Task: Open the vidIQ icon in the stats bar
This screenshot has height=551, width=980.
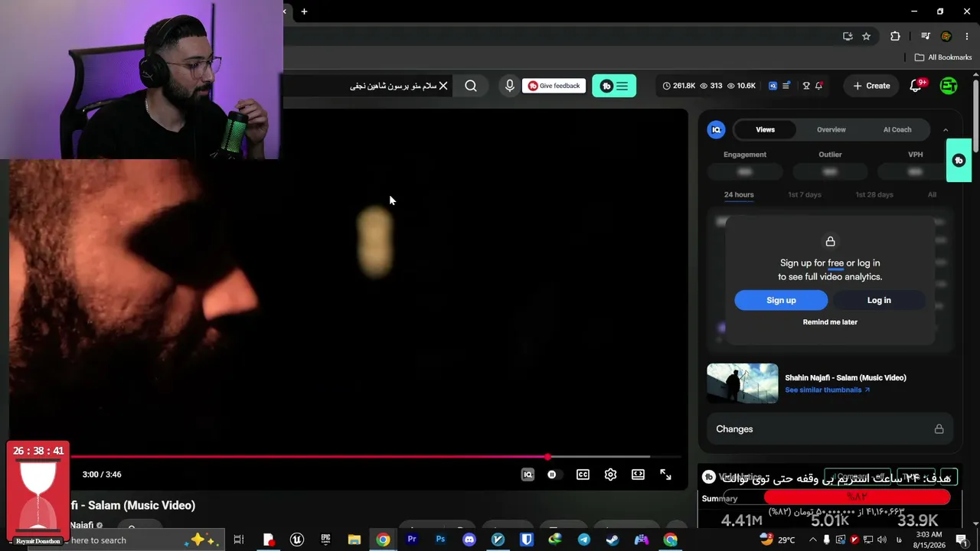Action: click(x=773, y=86)
